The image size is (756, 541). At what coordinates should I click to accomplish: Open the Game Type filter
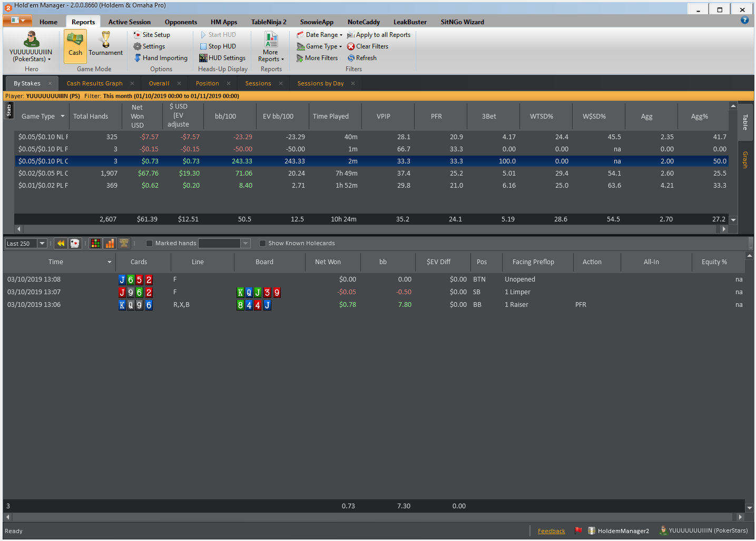(x=319, y=46)
